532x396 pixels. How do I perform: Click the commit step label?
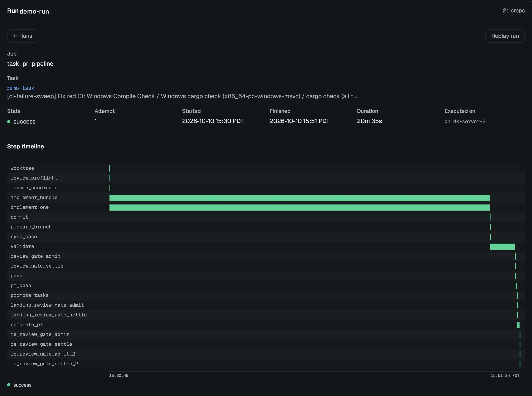tap(19, 217)
